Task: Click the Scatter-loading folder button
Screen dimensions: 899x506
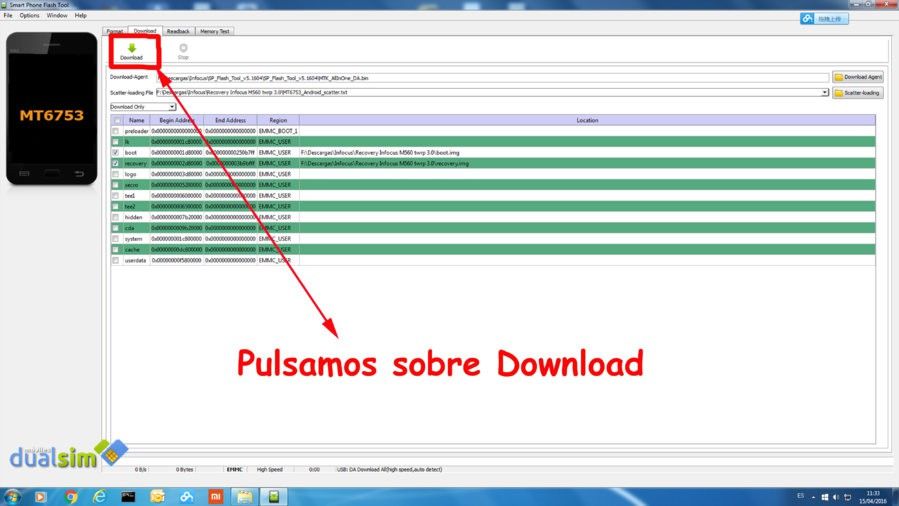Action: click(x=858, y=93)
